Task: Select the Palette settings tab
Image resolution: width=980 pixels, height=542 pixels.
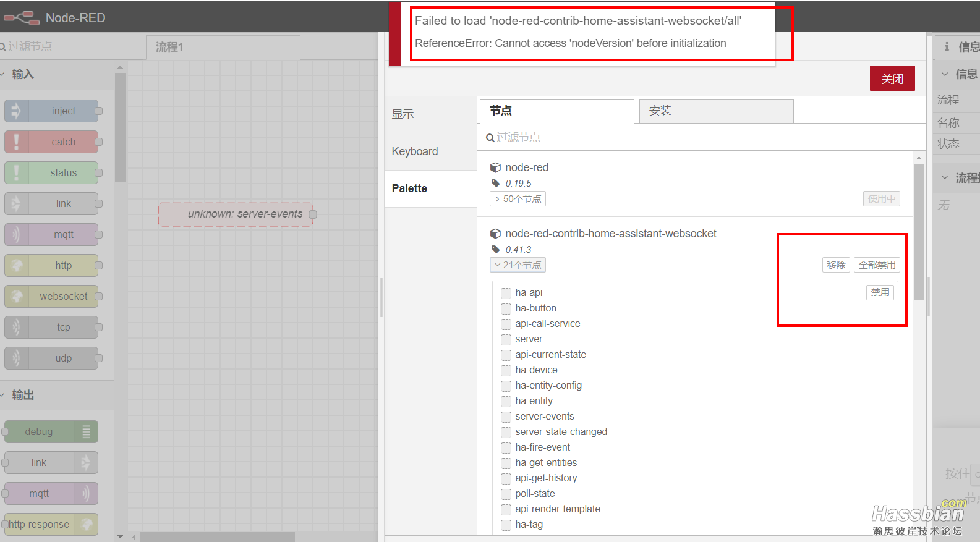Action: click(430, 188)
